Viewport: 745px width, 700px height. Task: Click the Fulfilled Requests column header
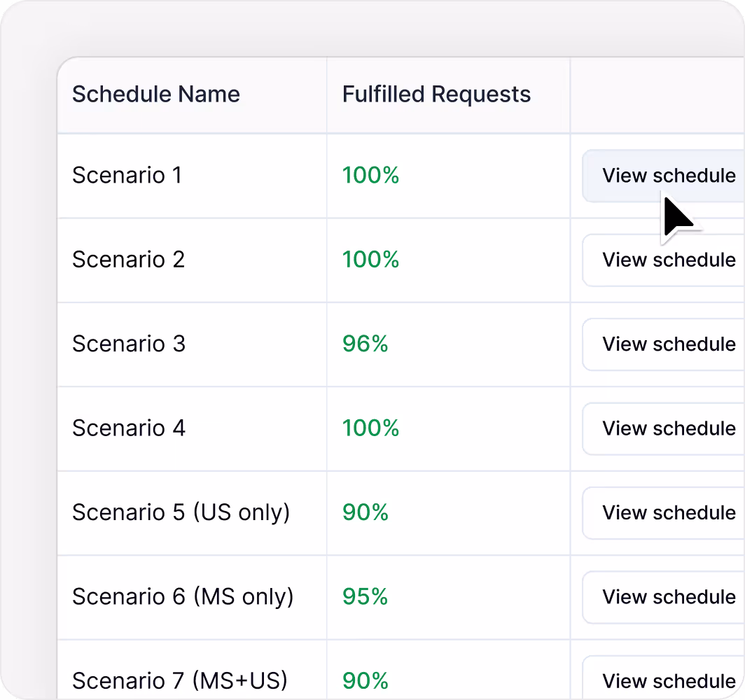point(436,94)
